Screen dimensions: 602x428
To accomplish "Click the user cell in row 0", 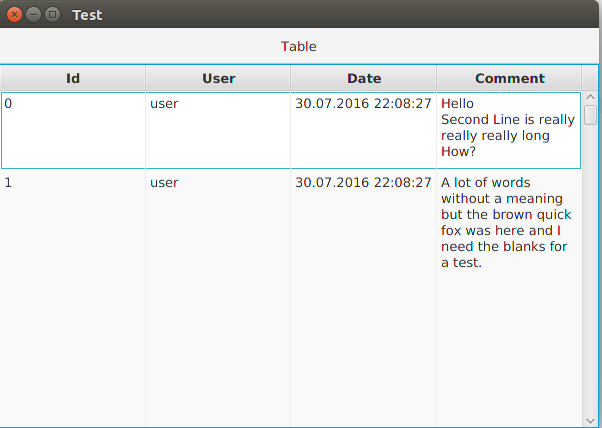I will pyautogui.click(x=218, y=130).
